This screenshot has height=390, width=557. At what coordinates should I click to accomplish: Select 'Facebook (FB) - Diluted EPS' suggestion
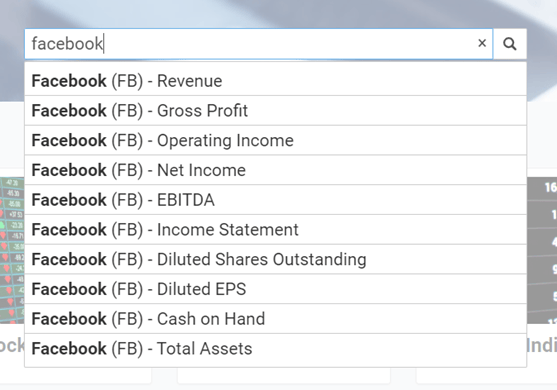tap(275, 289)
